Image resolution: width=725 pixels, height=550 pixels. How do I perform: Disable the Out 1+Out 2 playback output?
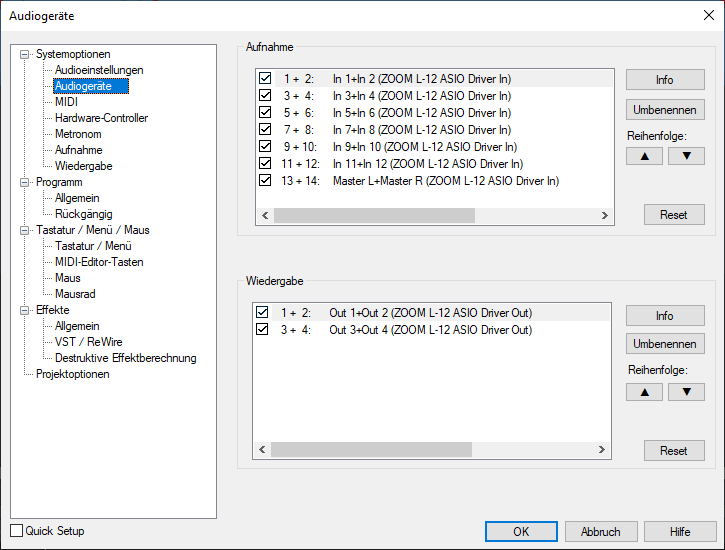point(262,312)
